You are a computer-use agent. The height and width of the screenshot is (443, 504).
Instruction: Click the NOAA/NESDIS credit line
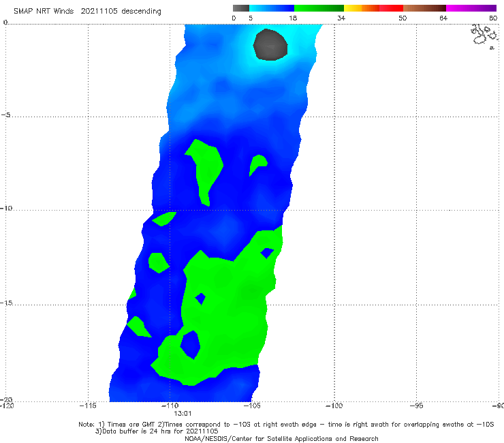point(281,438)
